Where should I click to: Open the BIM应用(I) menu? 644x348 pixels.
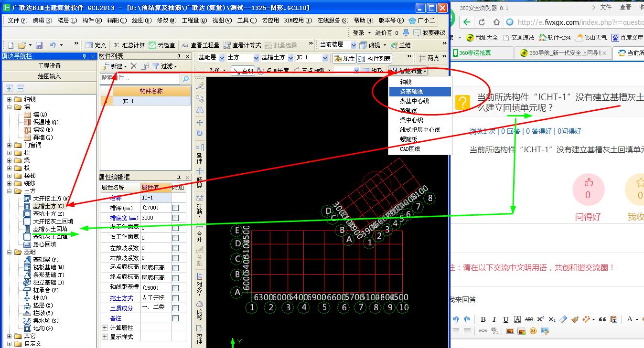[x=298, y=21]
